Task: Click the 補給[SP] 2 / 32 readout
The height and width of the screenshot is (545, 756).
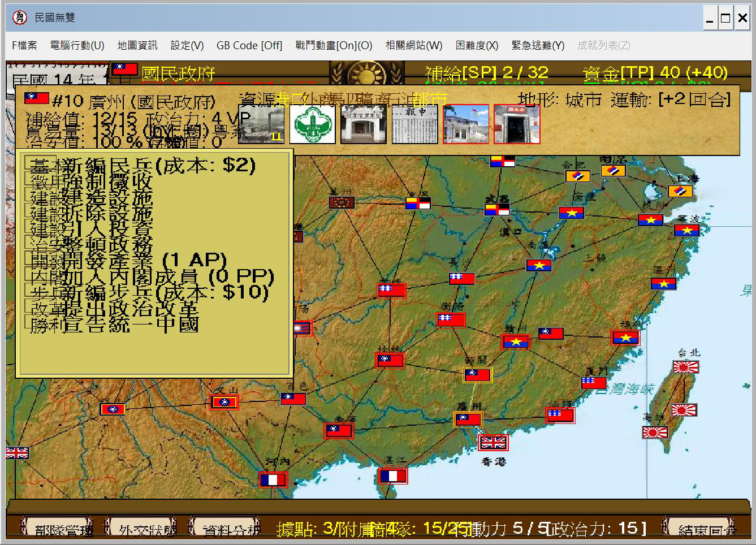Action: click(487, 72)
